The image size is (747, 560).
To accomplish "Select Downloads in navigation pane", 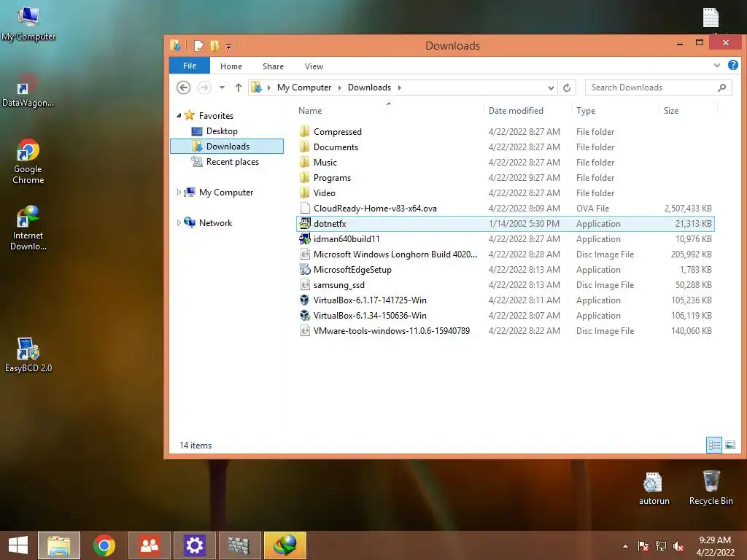I will click(227, 146).
